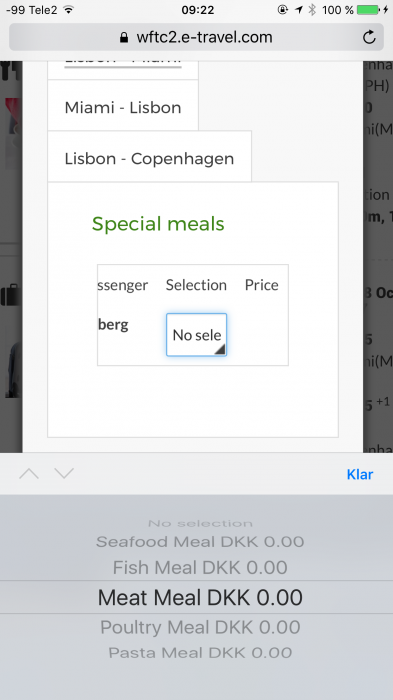Tap the highlighted Meat Meal DKK 0.00 row
Viewport: 393px width, 700px height.
(200, 597)
